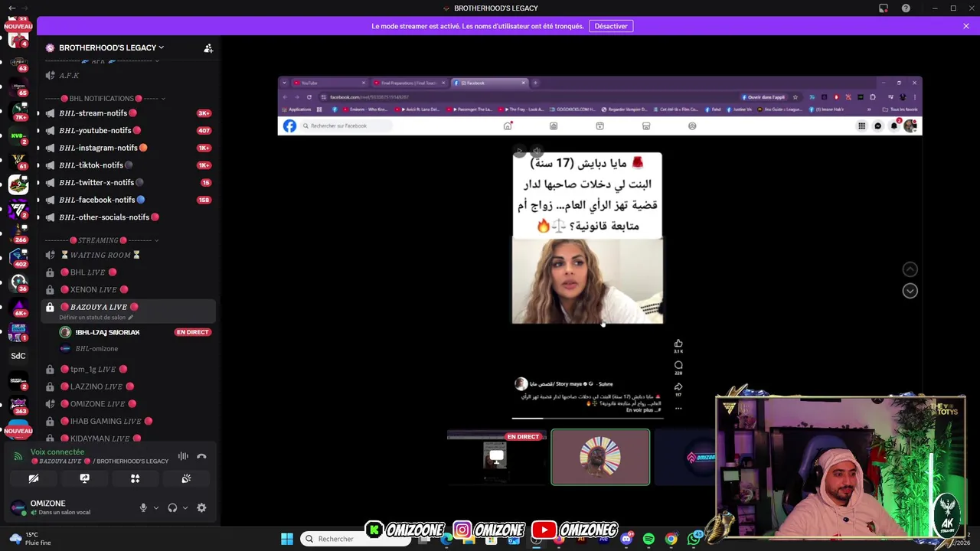Screen dimensions: 980x551
Task: Select the highlighted middle participant thumbnail
Action: [x=600, y=458]
